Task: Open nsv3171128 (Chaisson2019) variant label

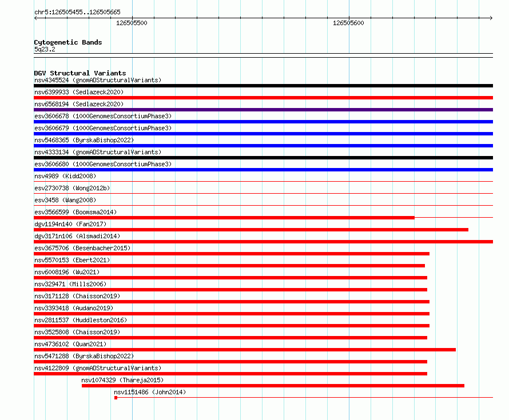Action: [77, 296]
